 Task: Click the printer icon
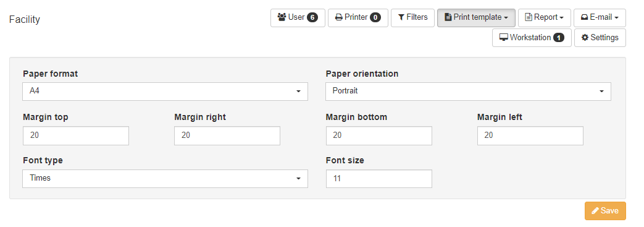pos(339,17)
